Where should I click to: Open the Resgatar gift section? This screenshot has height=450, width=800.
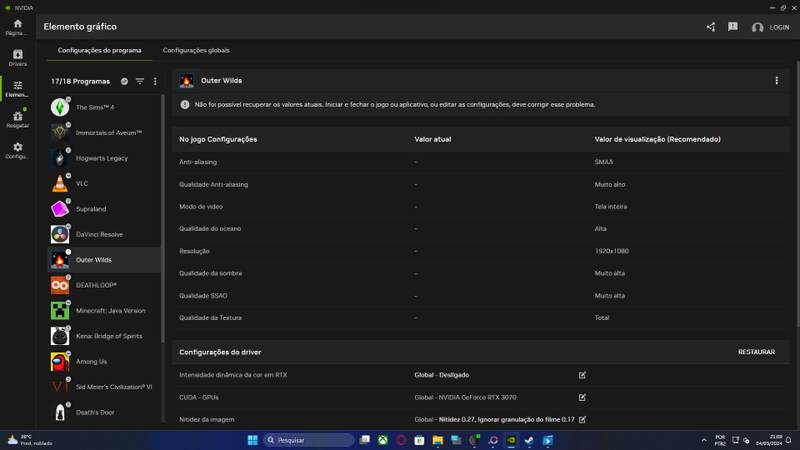tap(18, 119)
